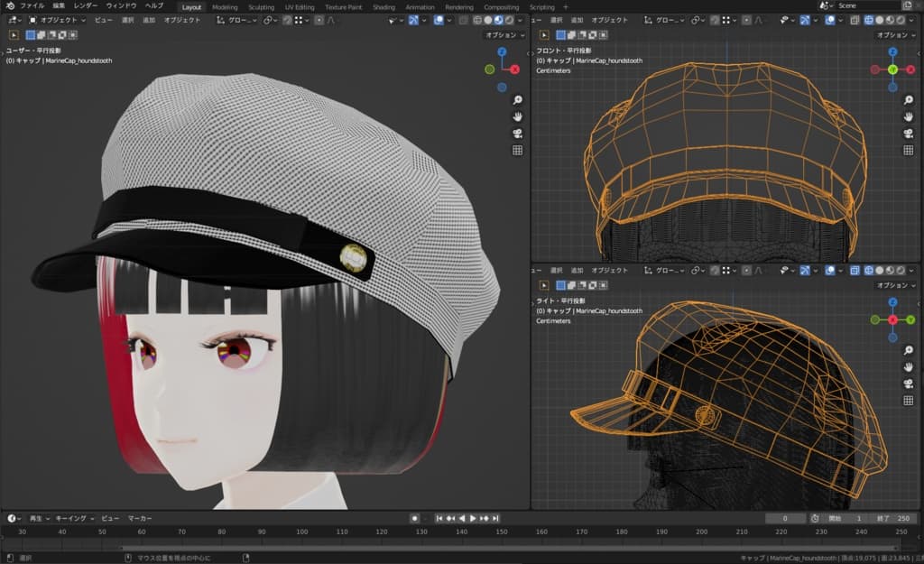Switch to the UV Editing workspace tab

coord(300,6)
